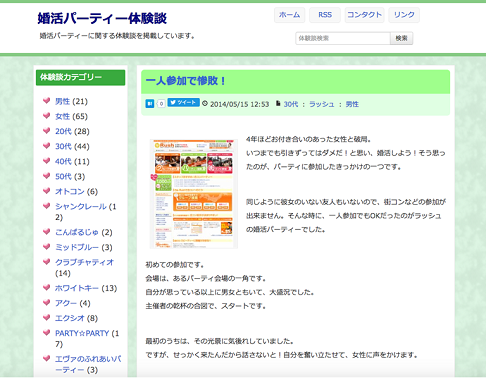Click the heart icon beside 20代

[46, 130]
